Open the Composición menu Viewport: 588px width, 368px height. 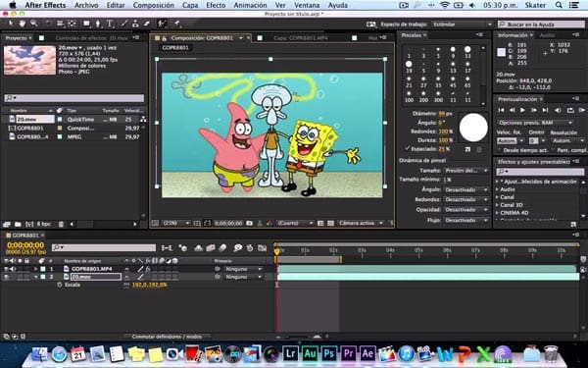154,5
